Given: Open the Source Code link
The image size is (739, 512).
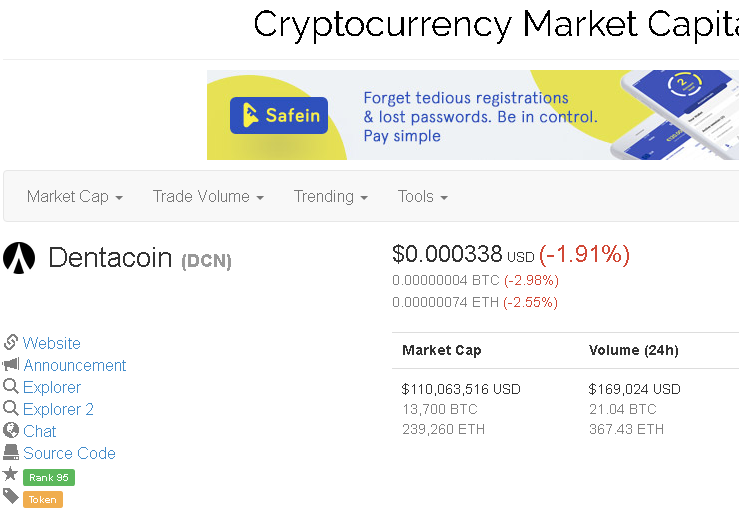Looking at the screenshot, I should [x=69, y=453].
